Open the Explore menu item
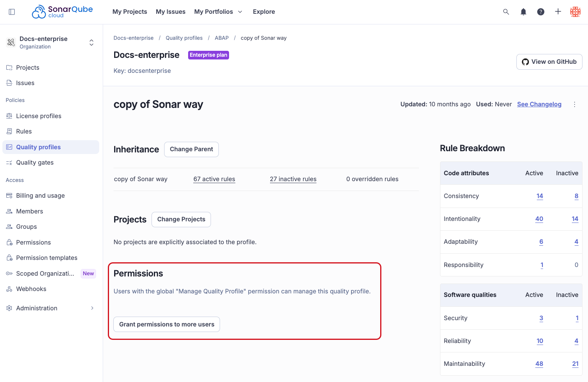 point(264,12)
